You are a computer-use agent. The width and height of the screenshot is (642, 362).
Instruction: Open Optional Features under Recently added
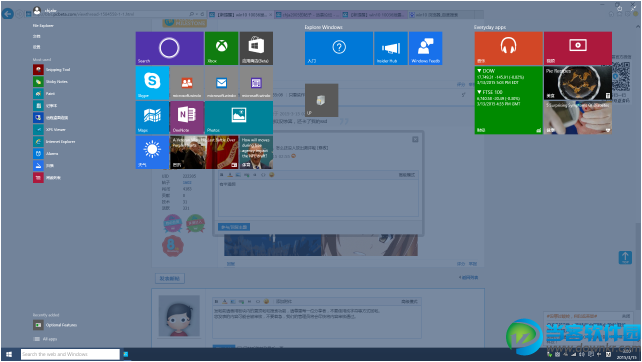pyautogui.click(x=55, y=325)
